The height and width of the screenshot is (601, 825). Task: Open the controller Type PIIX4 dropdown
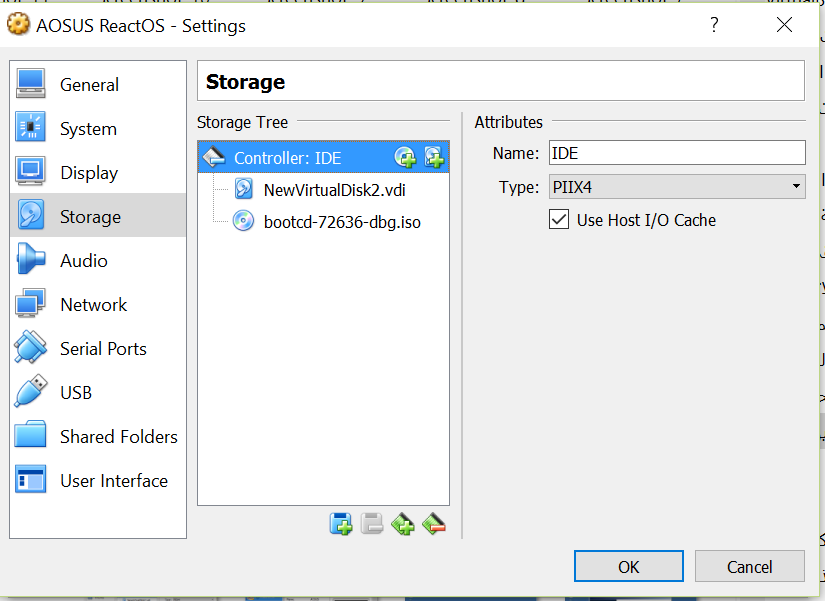point(676,186)
